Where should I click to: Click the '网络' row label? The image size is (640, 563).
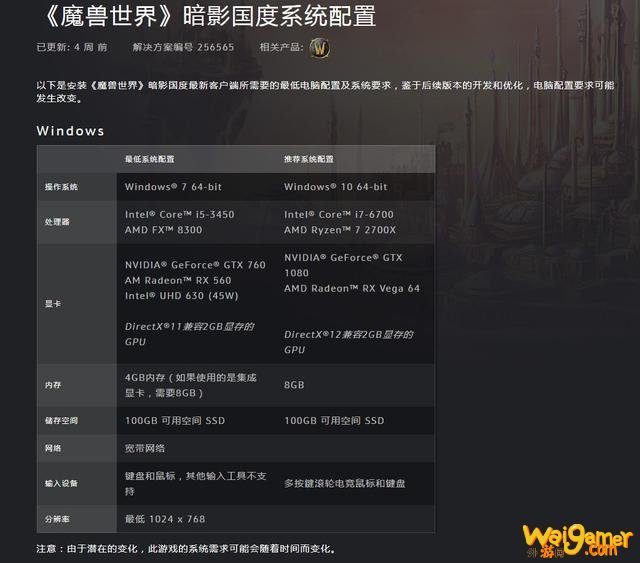[x=53, y=449]
